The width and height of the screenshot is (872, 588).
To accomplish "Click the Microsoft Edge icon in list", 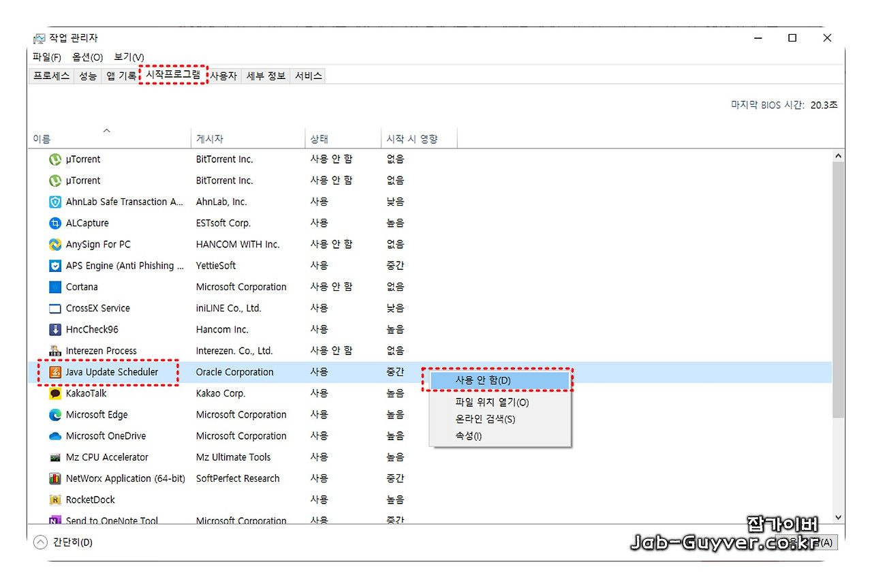I will click(55, 414).
